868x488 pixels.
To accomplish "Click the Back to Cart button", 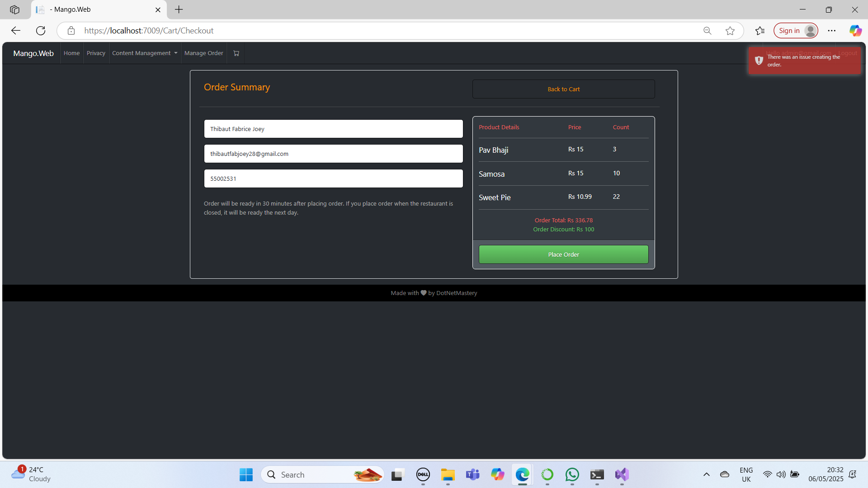I will click(x=563, y=89).
